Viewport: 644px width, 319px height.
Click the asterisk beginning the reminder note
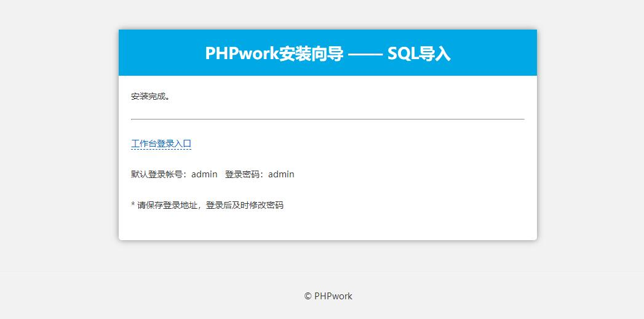tap(133, 205)
